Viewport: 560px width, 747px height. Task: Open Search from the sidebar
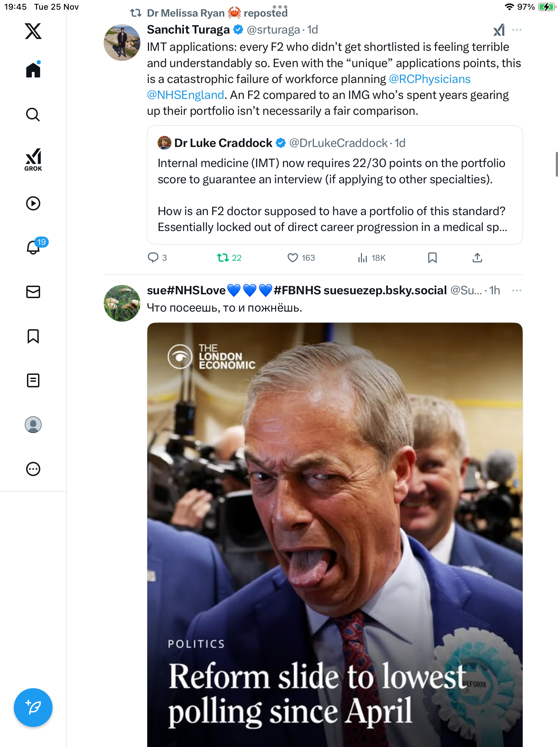(33, 115)
